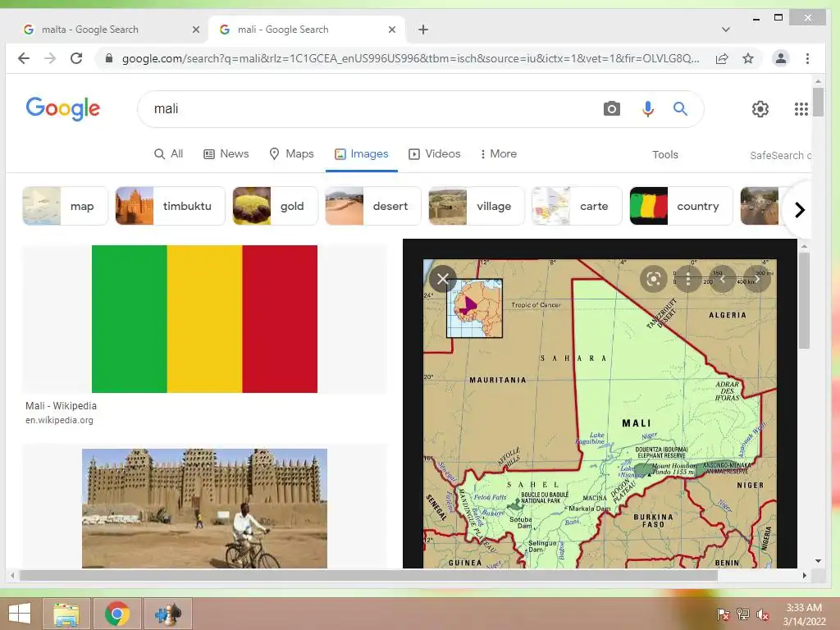Click the preview panel vertical scrollbar

point(804,300)
